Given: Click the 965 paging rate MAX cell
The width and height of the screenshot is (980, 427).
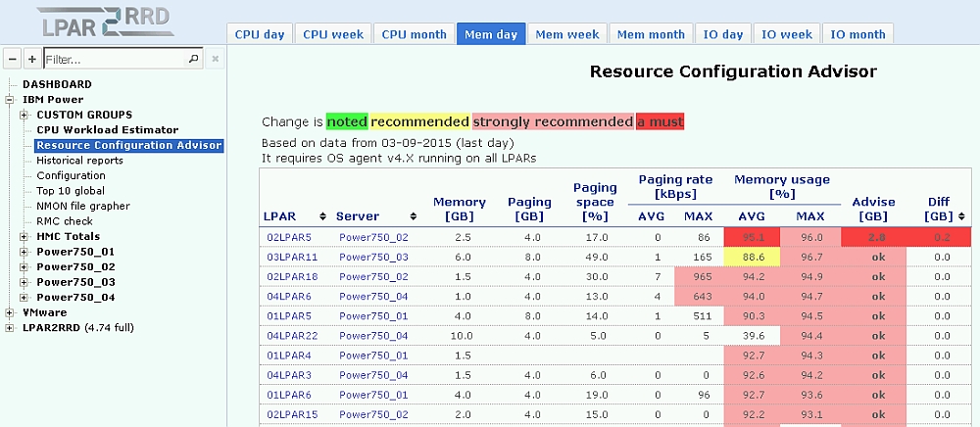Looking at the screenshot, I should (698, 276).
